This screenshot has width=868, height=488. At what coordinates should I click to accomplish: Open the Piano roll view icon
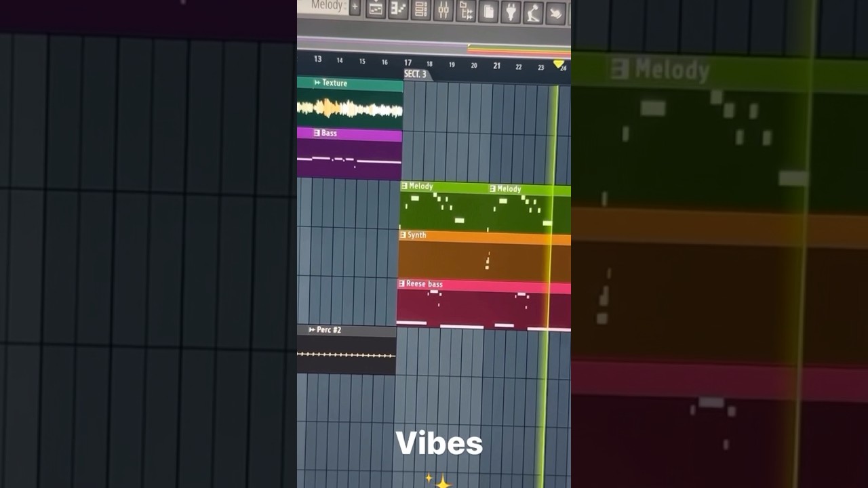point(397,9)
